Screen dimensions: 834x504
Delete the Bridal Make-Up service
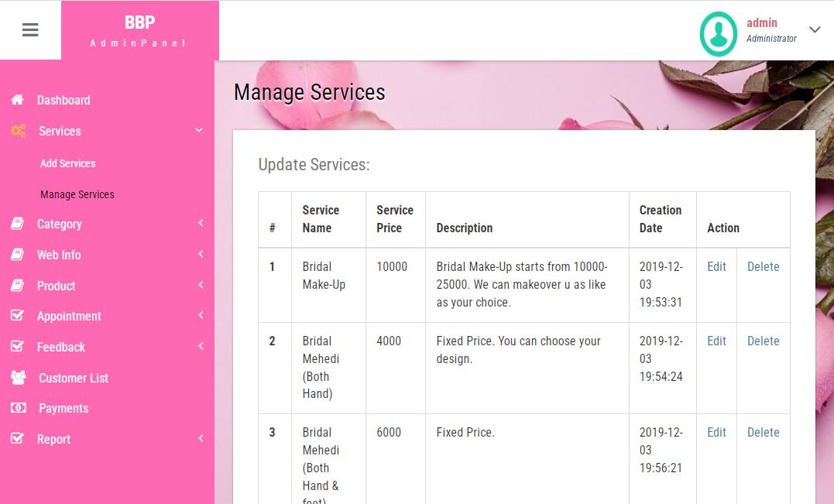point(763,266)
